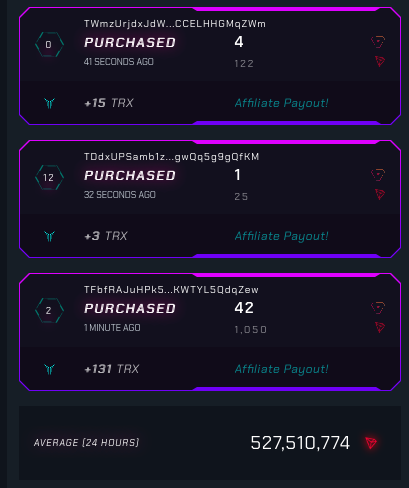Click the orange key icon beside purchase of 1
This screenshot has height=488, width=409.
pos(378,175)
